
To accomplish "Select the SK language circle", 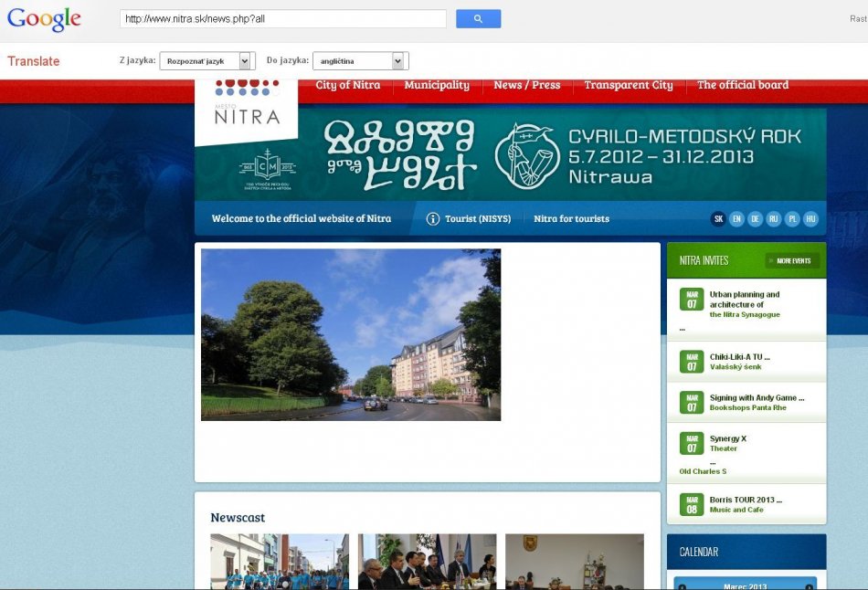I will point(719,219).
